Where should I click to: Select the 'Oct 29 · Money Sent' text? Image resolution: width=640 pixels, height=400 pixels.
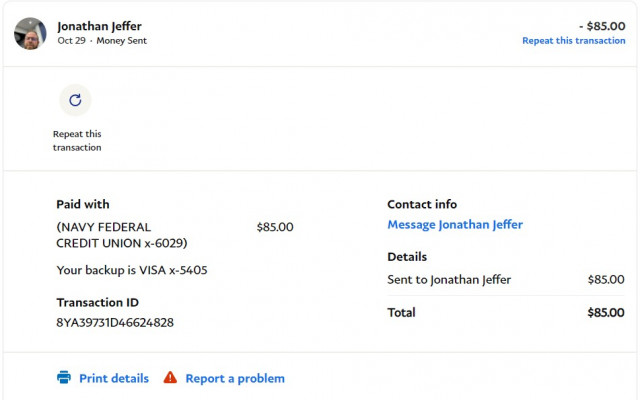coord(102,41)
